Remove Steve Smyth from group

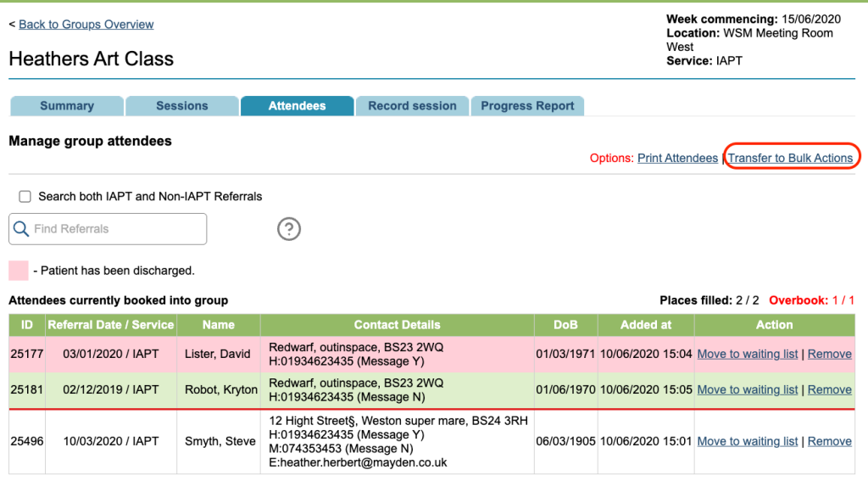829,441
